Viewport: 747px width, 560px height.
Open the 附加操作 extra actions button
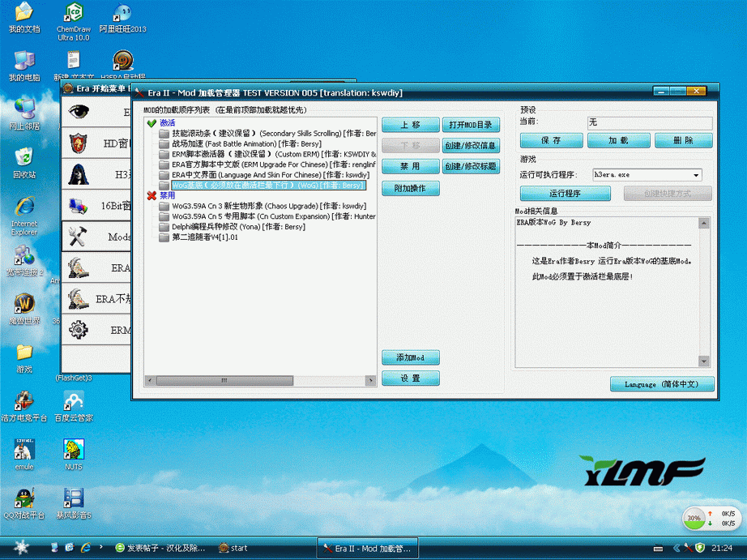411,188
